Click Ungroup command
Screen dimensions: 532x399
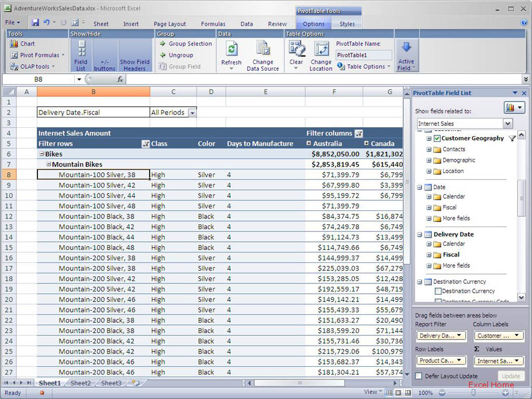click(x=177, y=55)
